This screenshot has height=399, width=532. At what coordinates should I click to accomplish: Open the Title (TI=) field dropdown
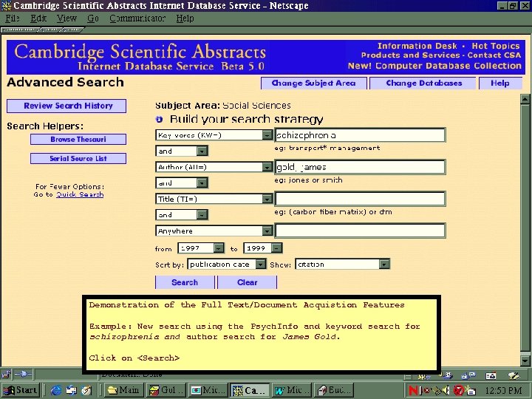pyautogui.click(x=267, y=199)
